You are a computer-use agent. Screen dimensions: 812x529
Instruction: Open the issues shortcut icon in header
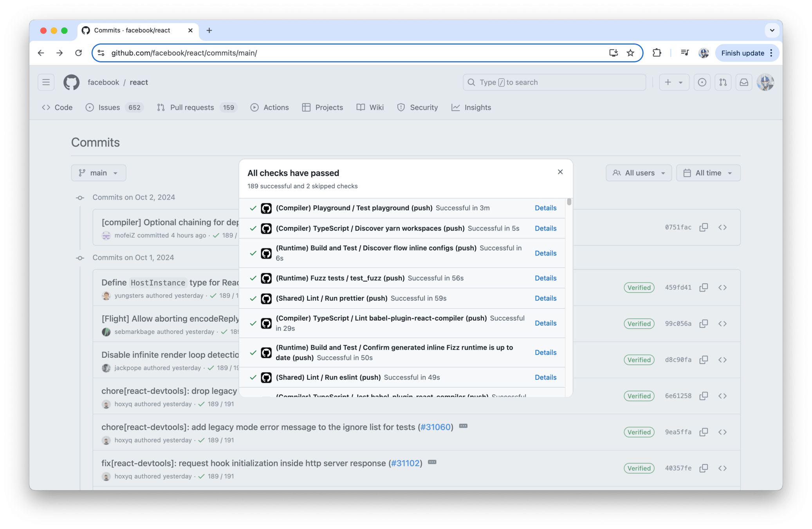[702, 82]
